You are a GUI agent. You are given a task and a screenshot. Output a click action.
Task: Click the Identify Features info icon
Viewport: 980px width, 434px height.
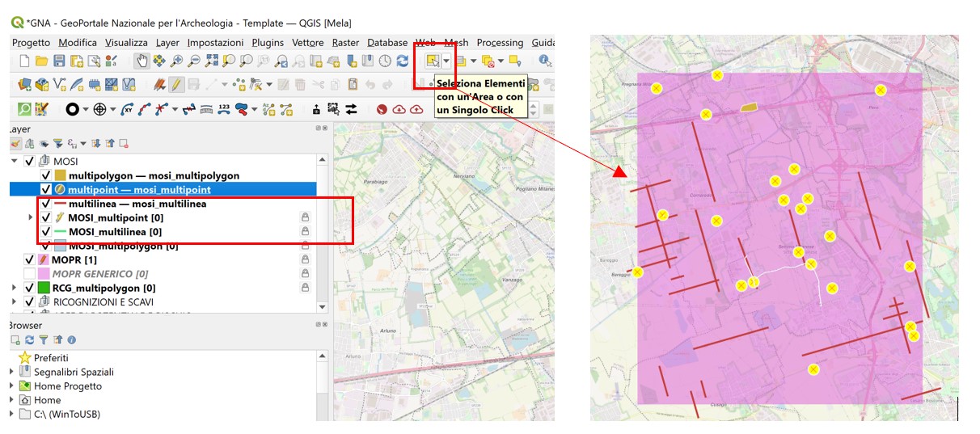point(544,61)
